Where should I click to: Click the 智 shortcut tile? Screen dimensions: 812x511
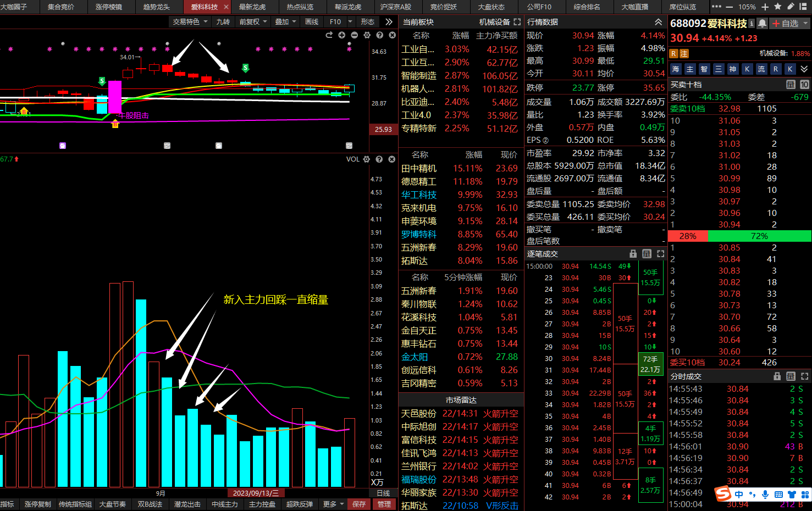coord(704,69)
